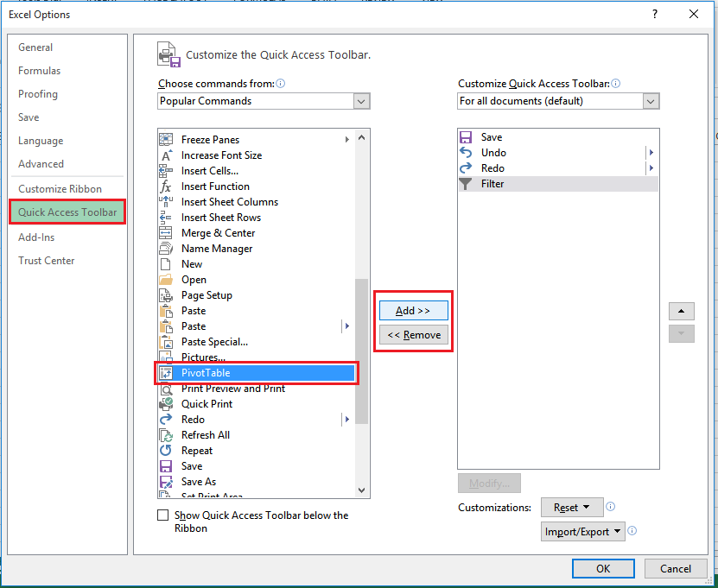Click the Filter funnel icon
The height and width of the screenshot is (588, 718).
point(466,184)
